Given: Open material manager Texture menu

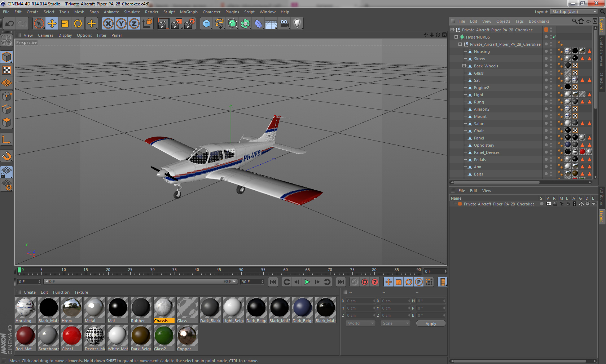Looking at the screenshot, I should coord(81,292).
